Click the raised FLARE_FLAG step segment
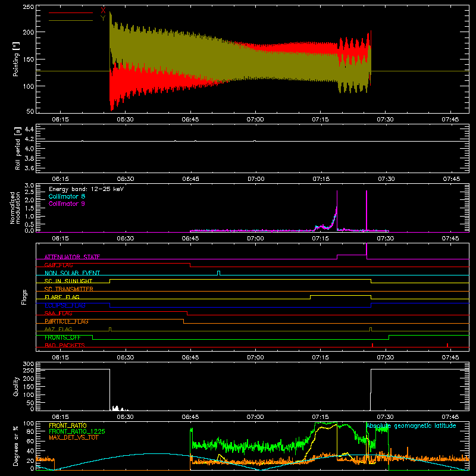 (x=340, y=295)
